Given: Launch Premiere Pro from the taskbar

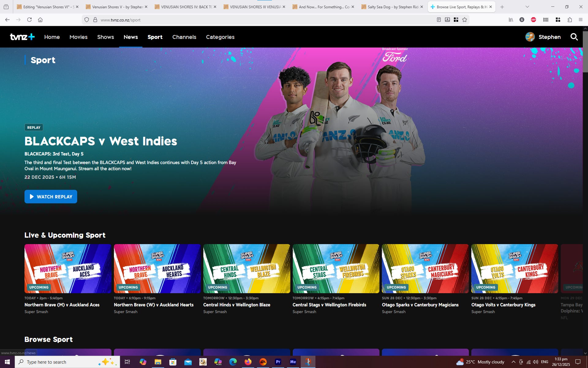Looking at the screenshot, I should [278, 362].
